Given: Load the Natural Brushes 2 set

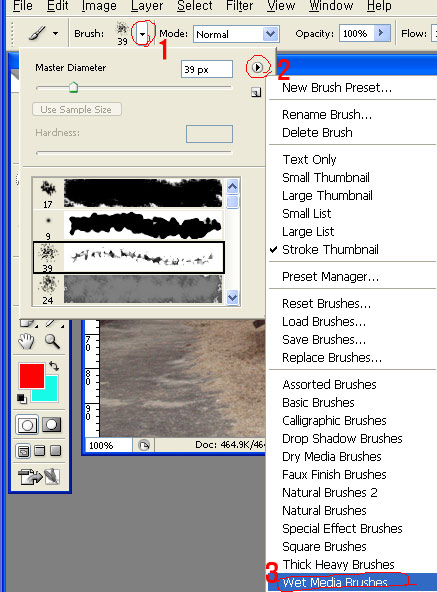Looking at the screenshot, I should click(x=330, y=493).
